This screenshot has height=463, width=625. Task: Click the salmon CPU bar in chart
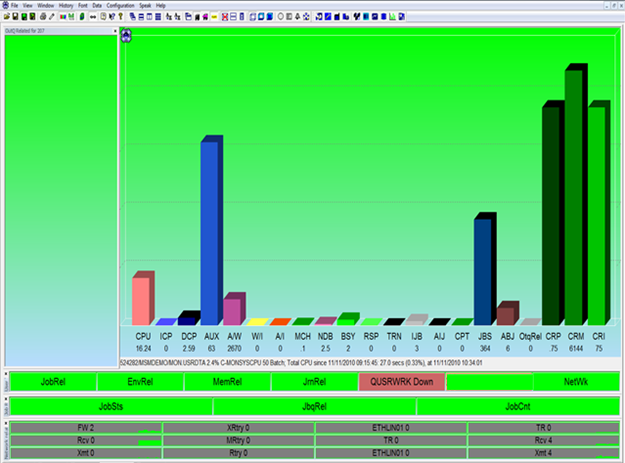pos(142,300)
